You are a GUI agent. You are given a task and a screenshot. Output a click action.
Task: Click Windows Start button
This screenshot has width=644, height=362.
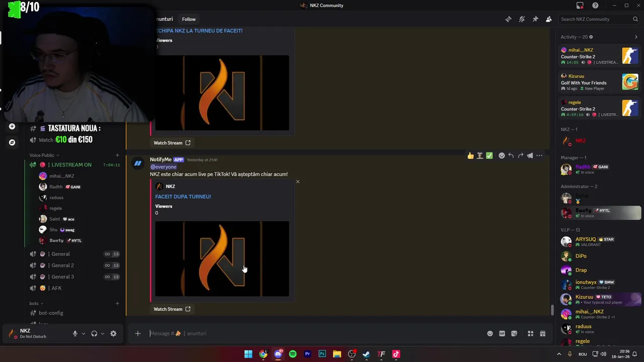[248, 354]
